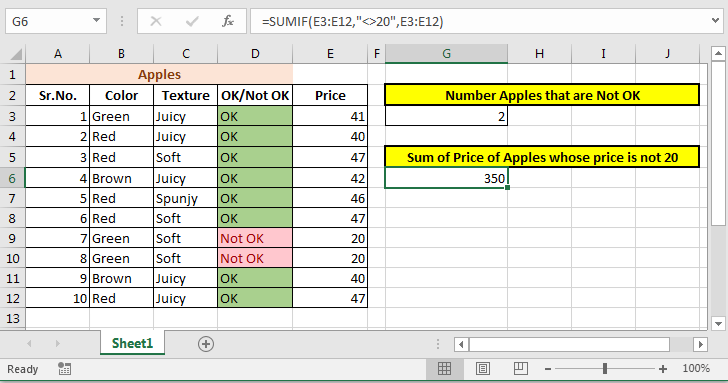728x383 pixels.
Task: Zoom out with the minus button
Action: pyautogui.click(x=548, y=369)
